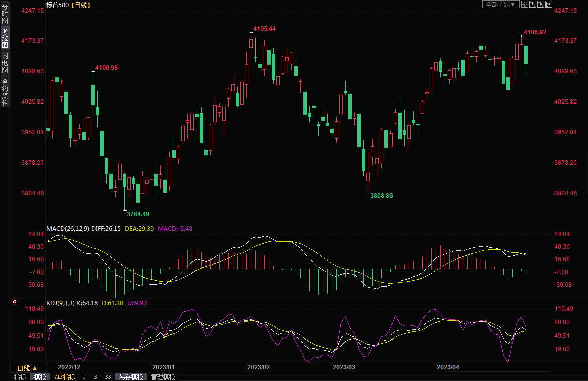The image size is (588, 381).
Task: Click the 【日线】 label in chart title
Action: coord(80,5)
